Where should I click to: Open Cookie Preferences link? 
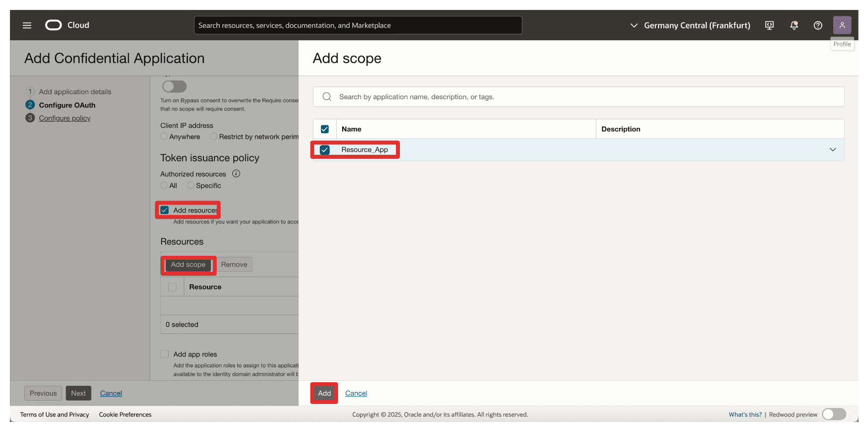pos(125,415)
